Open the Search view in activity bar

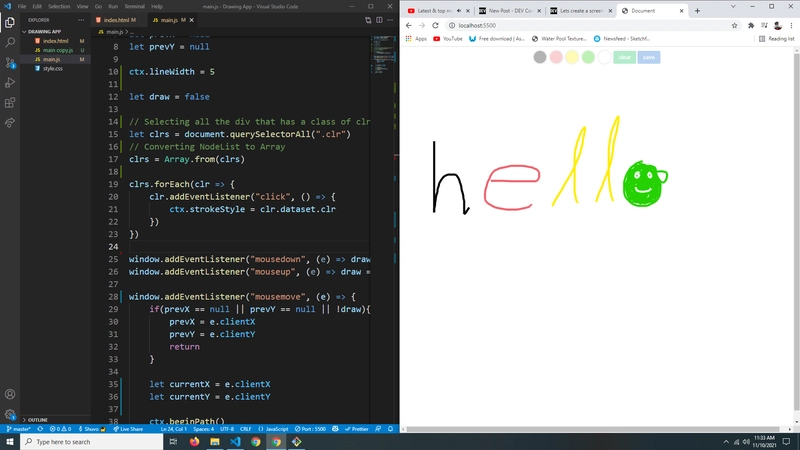pos(10,42)
